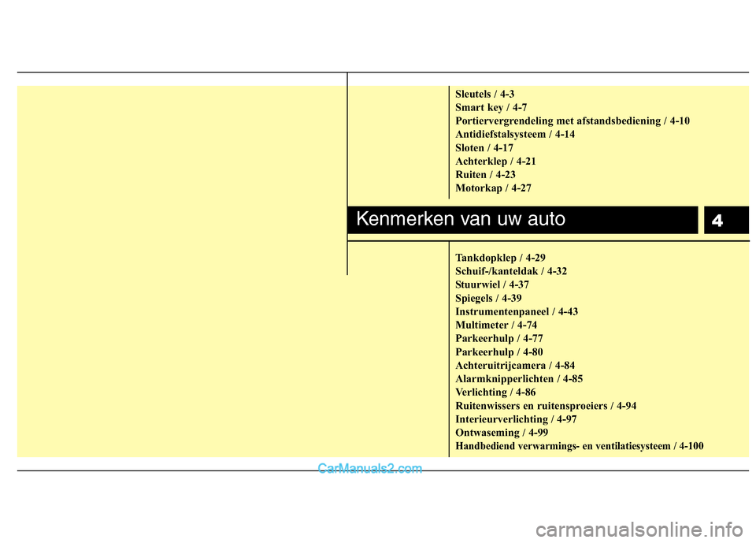The image size is (756, 543).
Task: Click Alarmknipperlichten / 4-85
Action: pos(519,379)
